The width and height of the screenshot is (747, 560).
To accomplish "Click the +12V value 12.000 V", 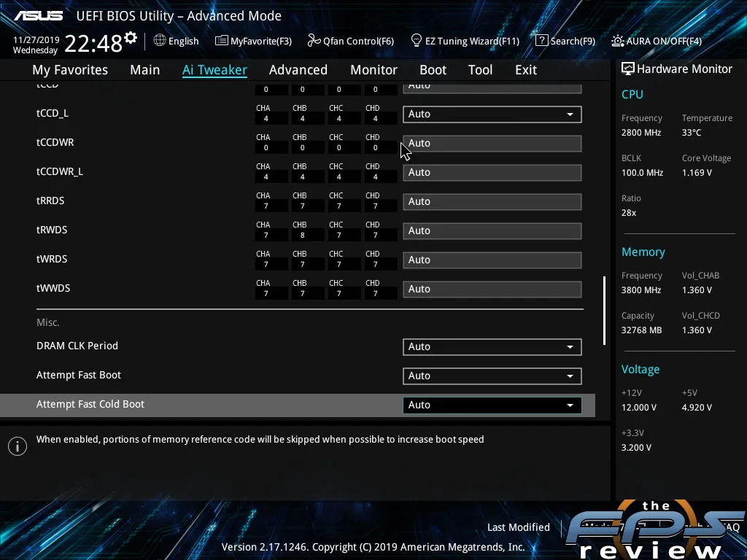I will (639, 408).
